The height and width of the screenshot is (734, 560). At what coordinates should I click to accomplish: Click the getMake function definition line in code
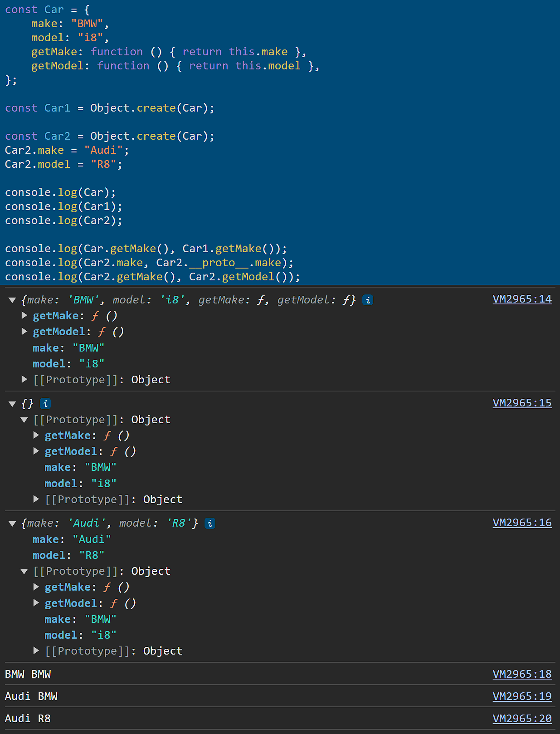169,52
